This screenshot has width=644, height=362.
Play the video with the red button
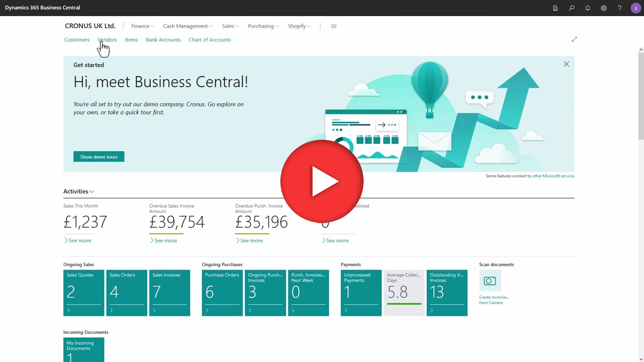(x=322, y=182)
